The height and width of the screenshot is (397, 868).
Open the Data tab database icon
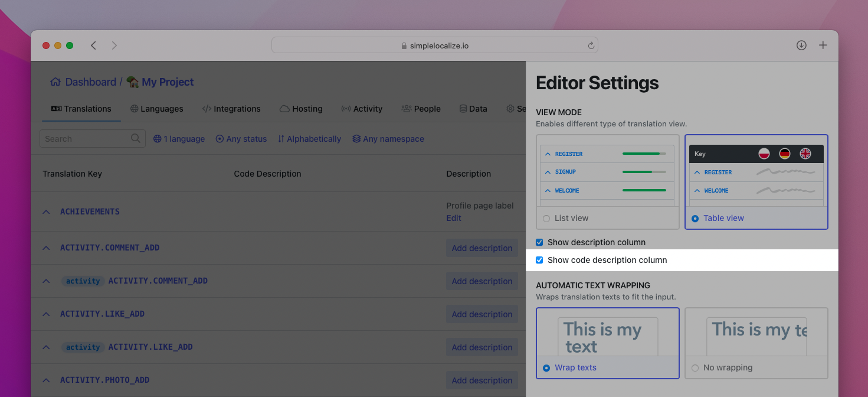463,109
